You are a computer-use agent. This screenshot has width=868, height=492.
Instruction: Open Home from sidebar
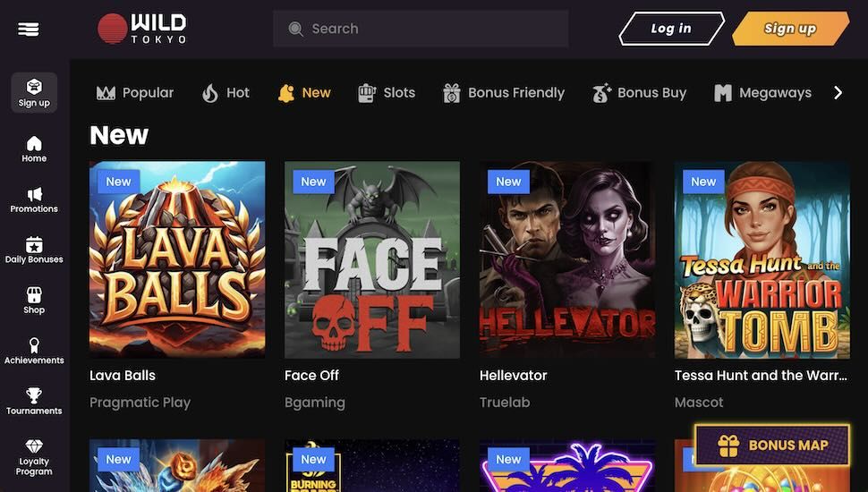pyautogui.click(x=34, y=143)
